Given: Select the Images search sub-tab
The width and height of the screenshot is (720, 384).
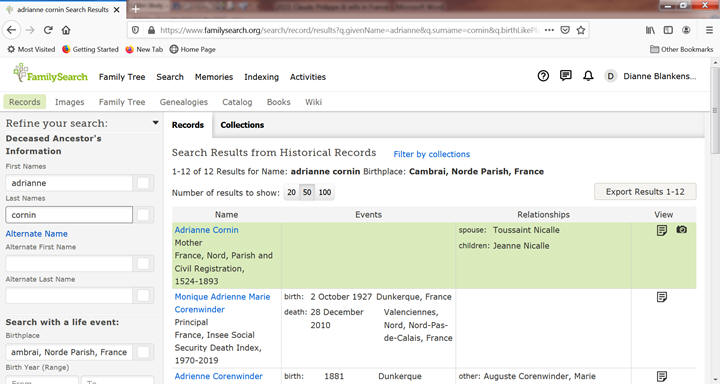Looking at the screenshot, I should coord(69,102).
